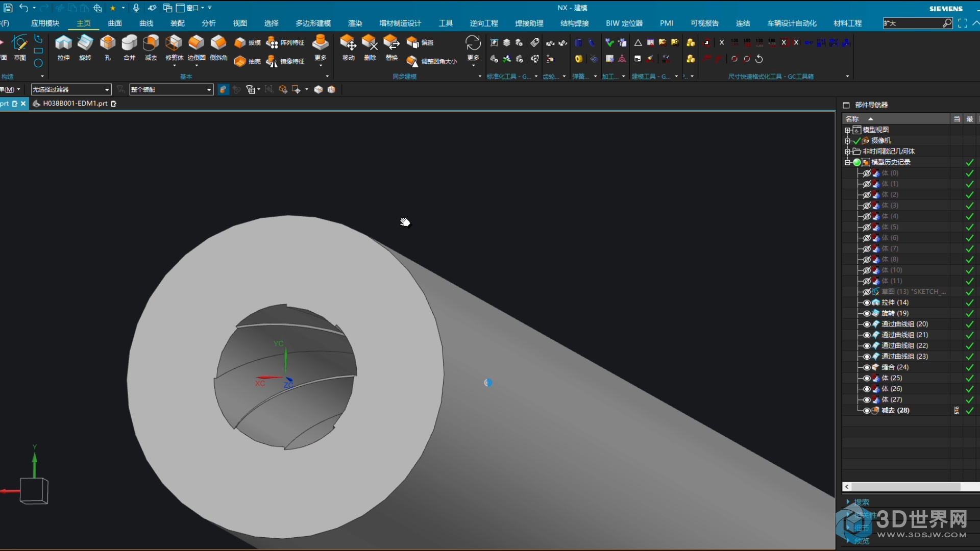The image size is (980, 551).
Task: Click the part navigator horizontal scrollbar
Action: tap(906, 487)
